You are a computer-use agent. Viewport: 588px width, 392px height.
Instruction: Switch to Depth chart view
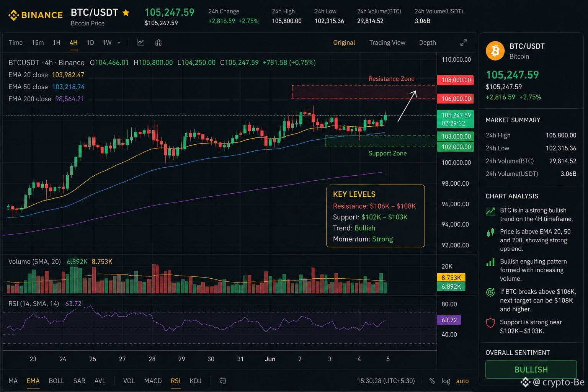coord(427,42)
